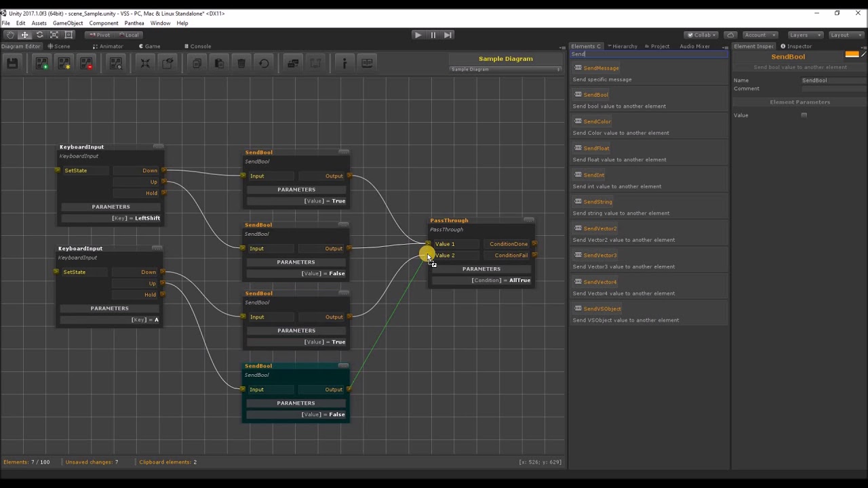Switch to the Inspector tab
This screenshot has width=868, height=488.
(x=796, y=46)
